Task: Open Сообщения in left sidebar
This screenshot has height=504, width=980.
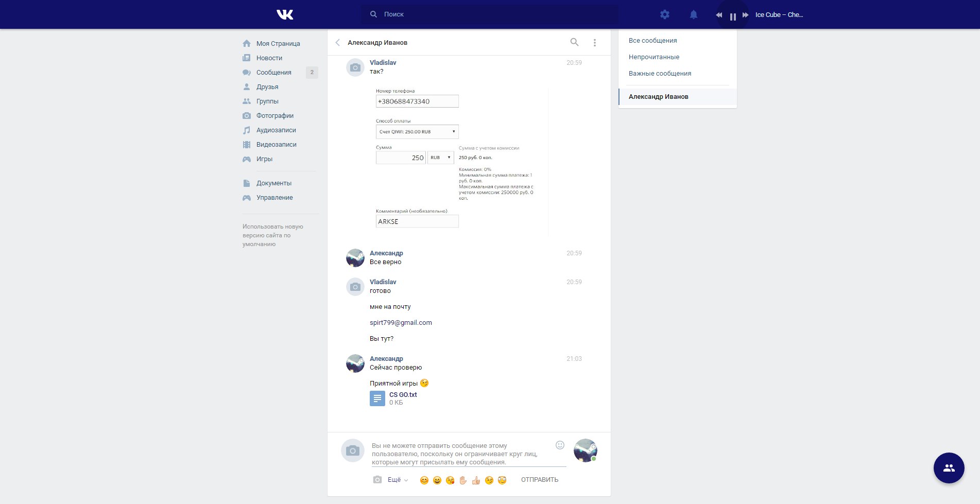Action: [x=273, y=73]
